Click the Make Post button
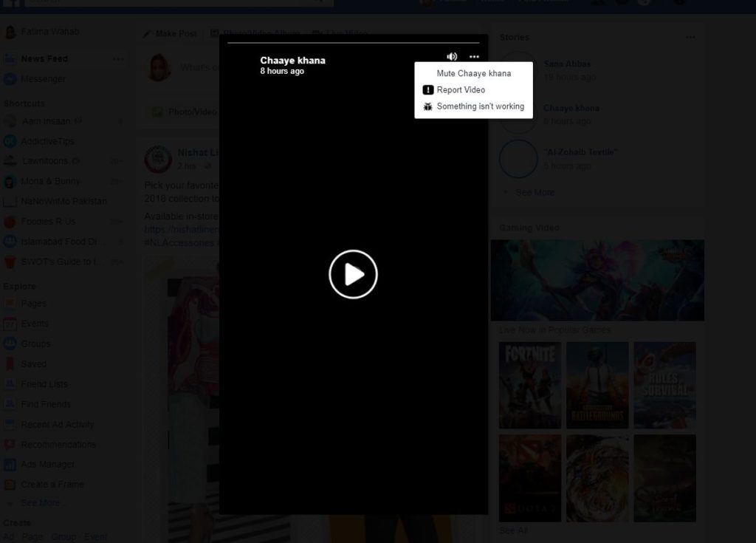The width and height of the screenshot is (756, 543). [x=171, y=33]
